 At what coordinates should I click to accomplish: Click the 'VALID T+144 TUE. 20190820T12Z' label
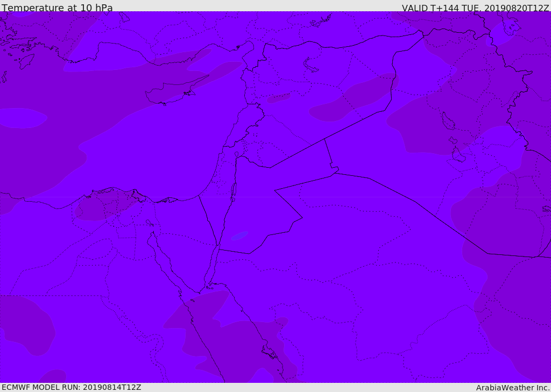pos(476,8)
